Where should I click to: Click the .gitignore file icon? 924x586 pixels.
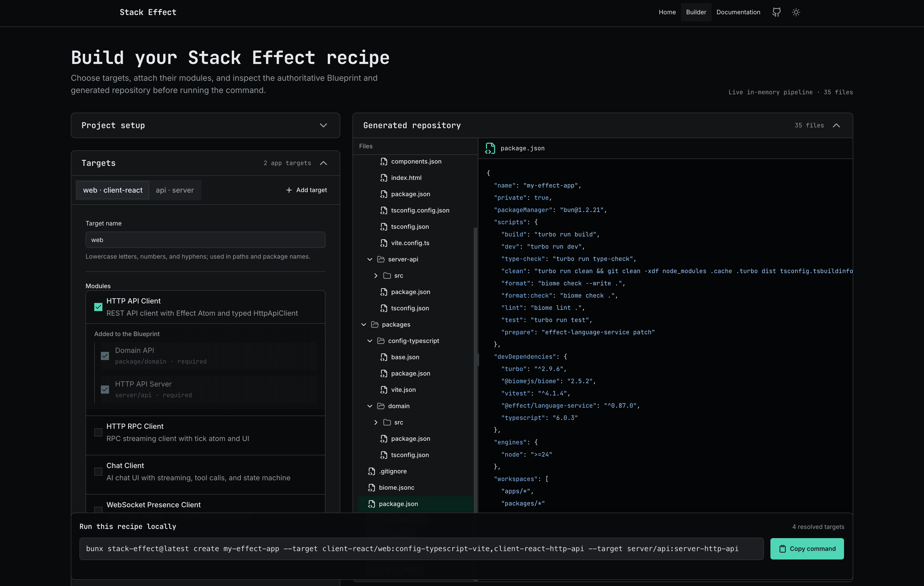click(371, 471)
